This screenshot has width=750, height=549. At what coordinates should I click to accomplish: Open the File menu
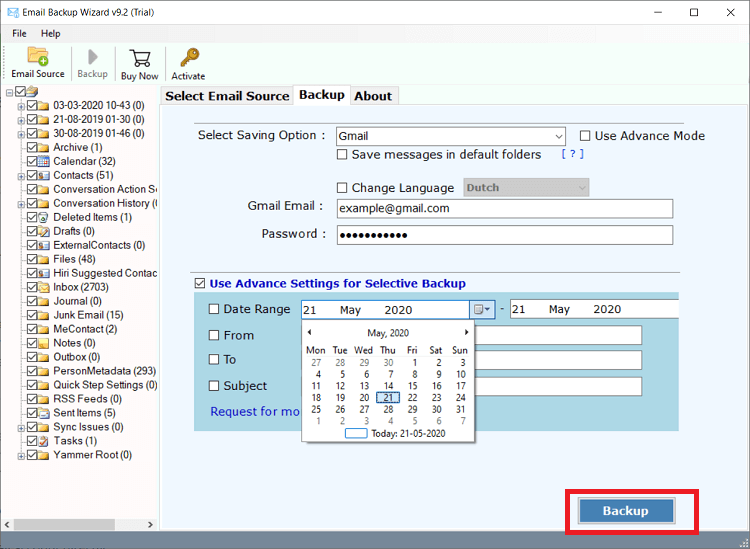pyautogui.click(x=20, y=33)
